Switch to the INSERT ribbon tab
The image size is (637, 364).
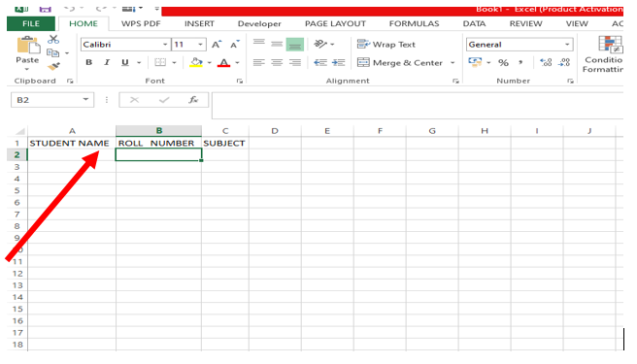point(199,23)
